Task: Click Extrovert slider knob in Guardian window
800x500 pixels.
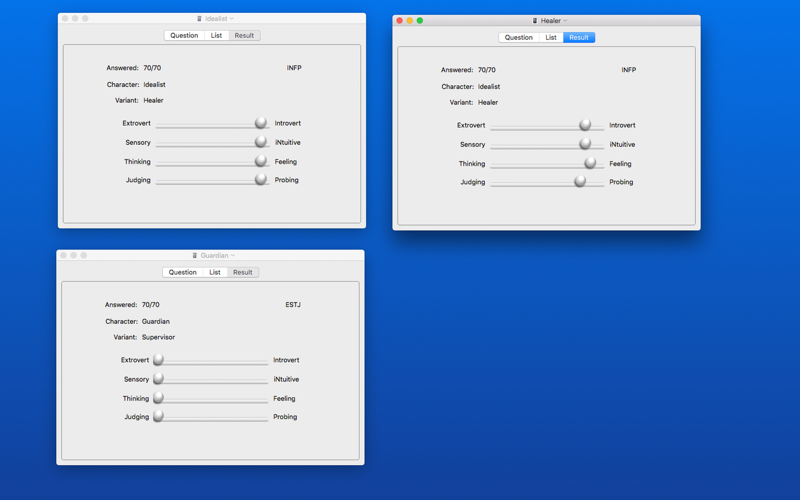Action: [x=159, y=359]
